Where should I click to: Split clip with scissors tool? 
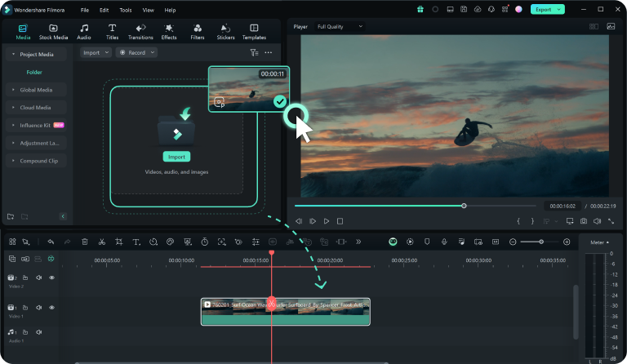[x=102, y=242]
